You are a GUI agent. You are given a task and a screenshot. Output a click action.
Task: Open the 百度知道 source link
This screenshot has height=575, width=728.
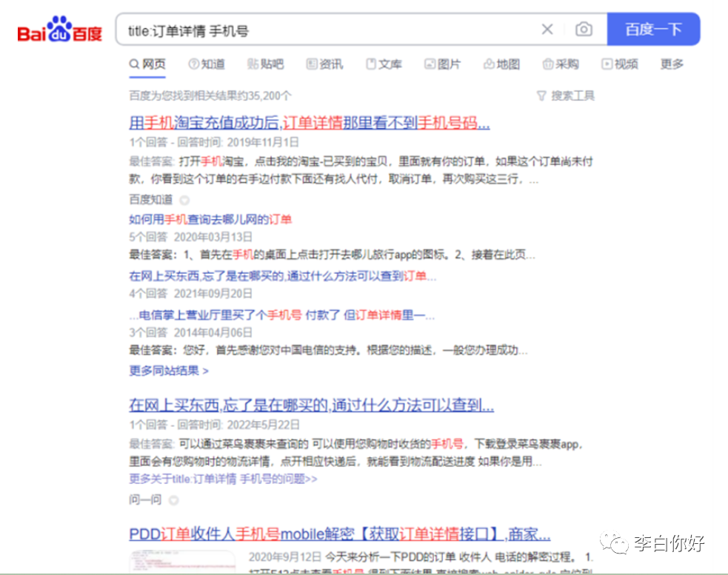click(151, 200)
